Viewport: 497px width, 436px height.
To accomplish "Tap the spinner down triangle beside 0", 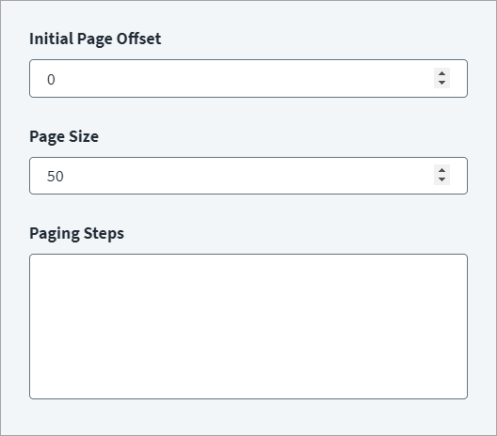I will pyautogui.click(x=442, y=83).
